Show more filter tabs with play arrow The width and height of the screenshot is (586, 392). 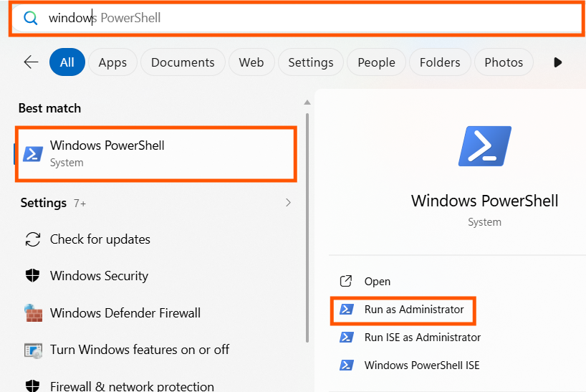tap(557, 62)
